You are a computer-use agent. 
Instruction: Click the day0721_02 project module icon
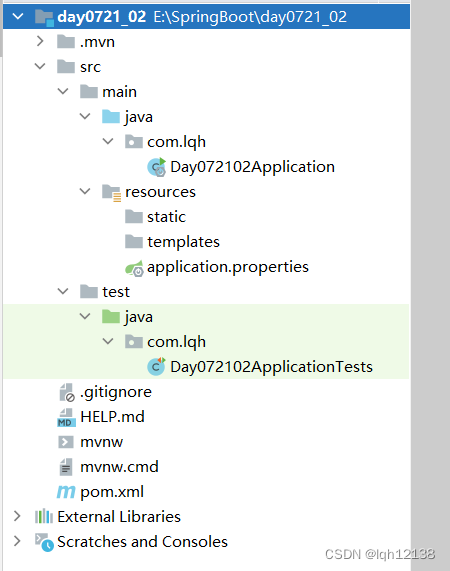click(44, 17)
